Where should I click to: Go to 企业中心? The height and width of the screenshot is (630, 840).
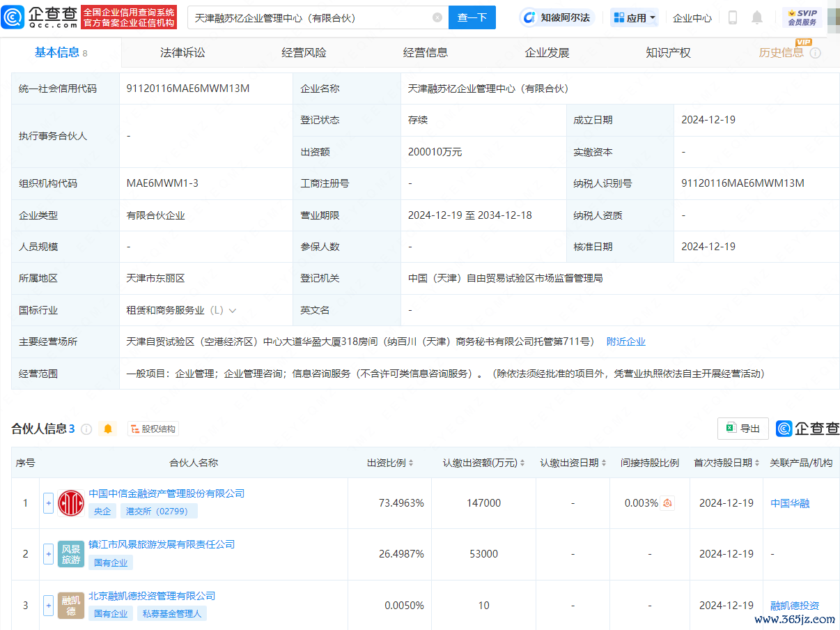click(x=692, y=18)
